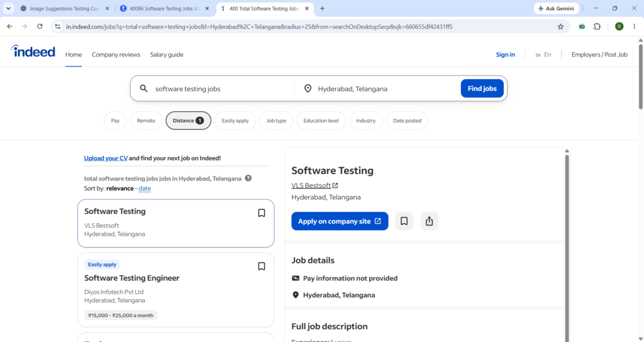View site information icon in the address bar
Image resolution: width=644 pixels, height=342 pixels.
(58, 26)
